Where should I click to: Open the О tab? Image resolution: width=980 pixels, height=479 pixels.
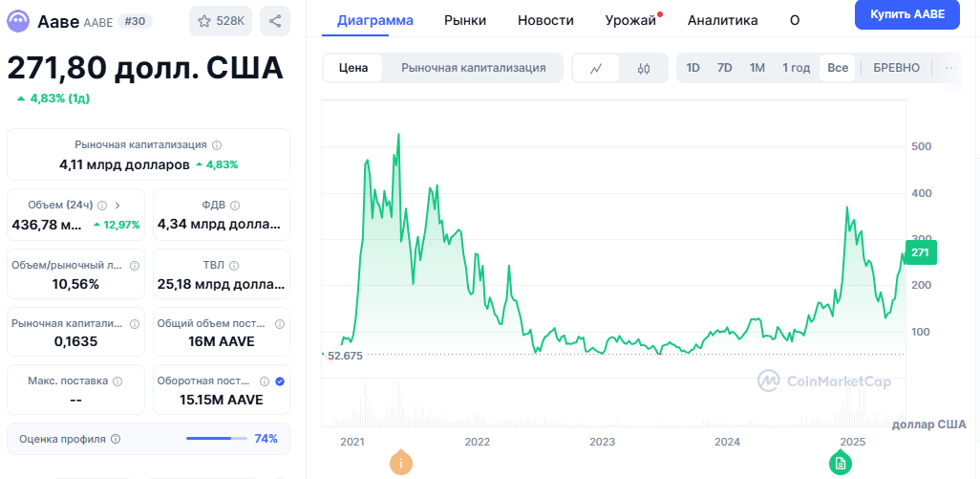tap(795, 20)
